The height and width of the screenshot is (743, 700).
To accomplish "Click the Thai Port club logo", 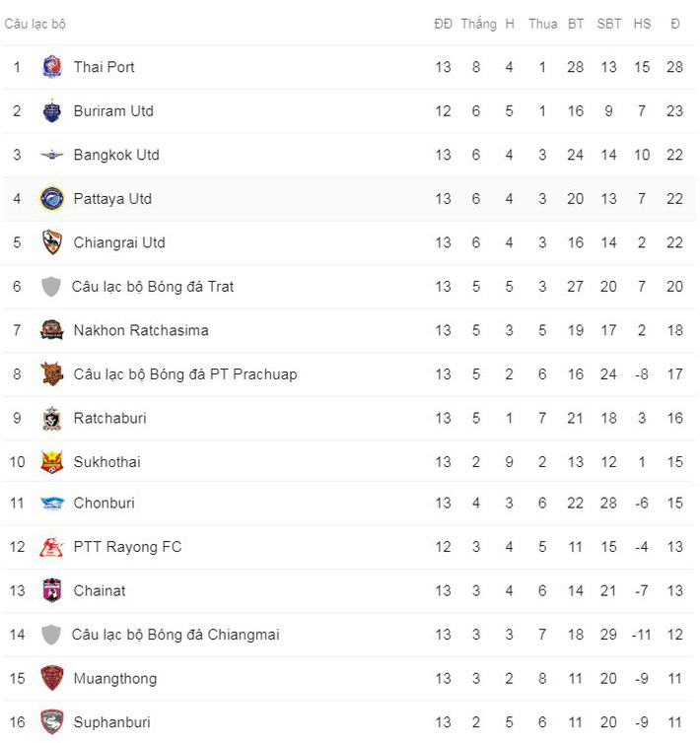I will [52, 67].
